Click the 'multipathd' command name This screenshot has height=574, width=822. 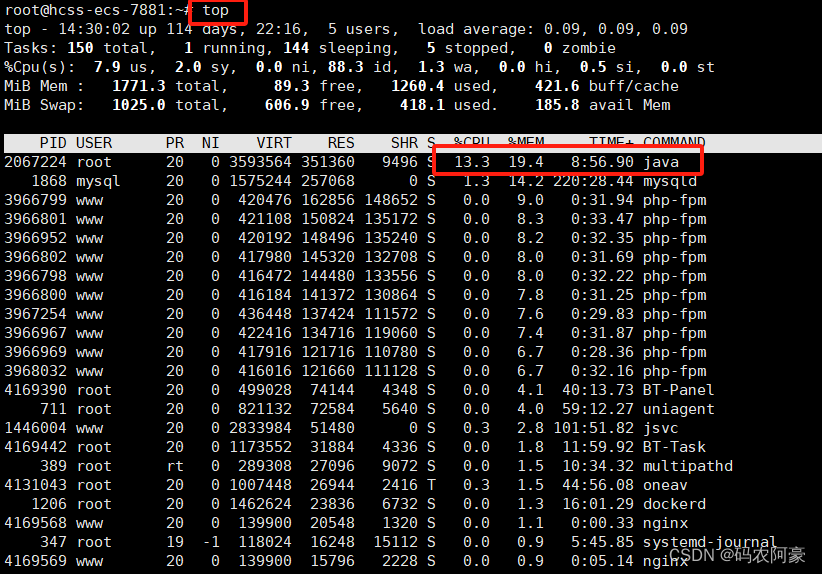[688, 466]
